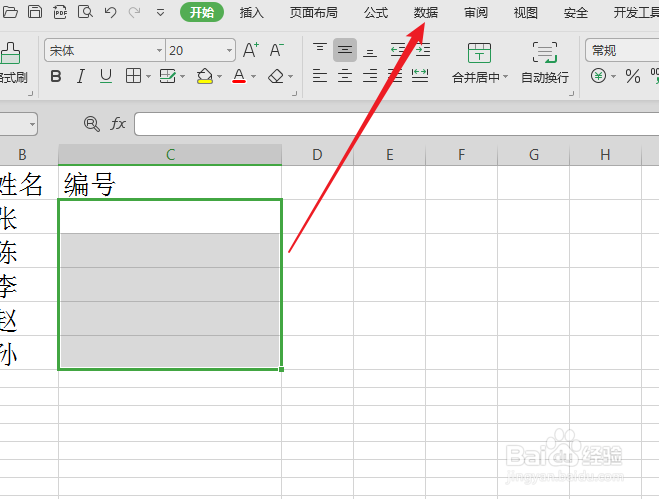The height and width of the screenshot is (499, 659).
Task: Export to PDF icon
Action: click(60, 12)
